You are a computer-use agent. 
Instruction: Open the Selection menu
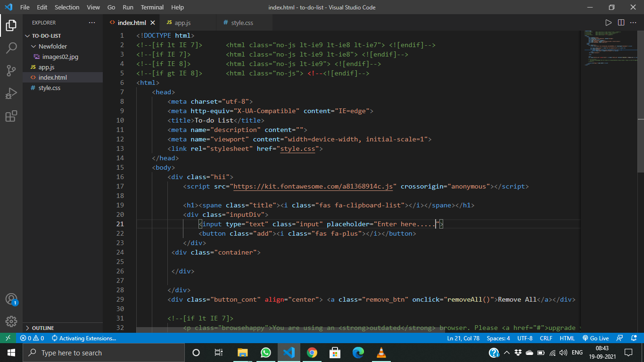pos(67,7)
